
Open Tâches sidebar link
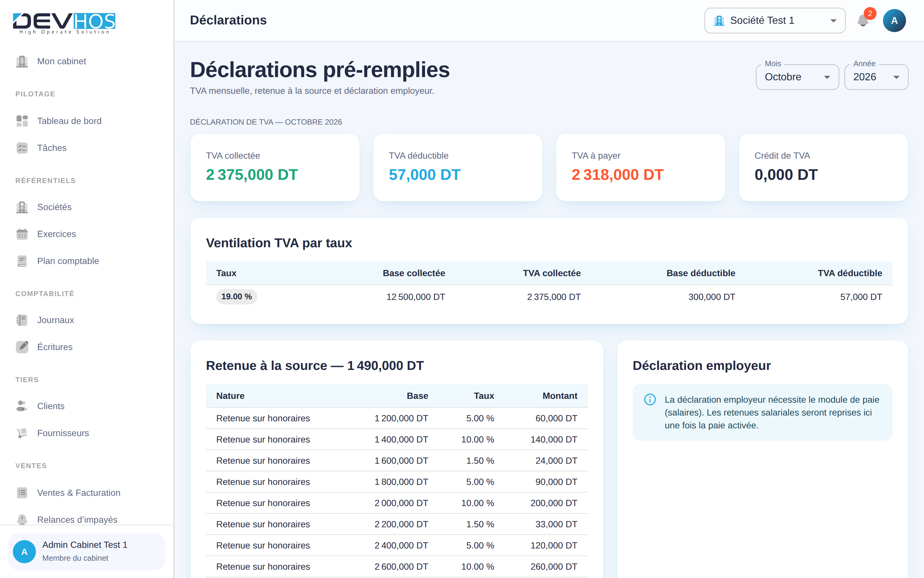point(87,148)
